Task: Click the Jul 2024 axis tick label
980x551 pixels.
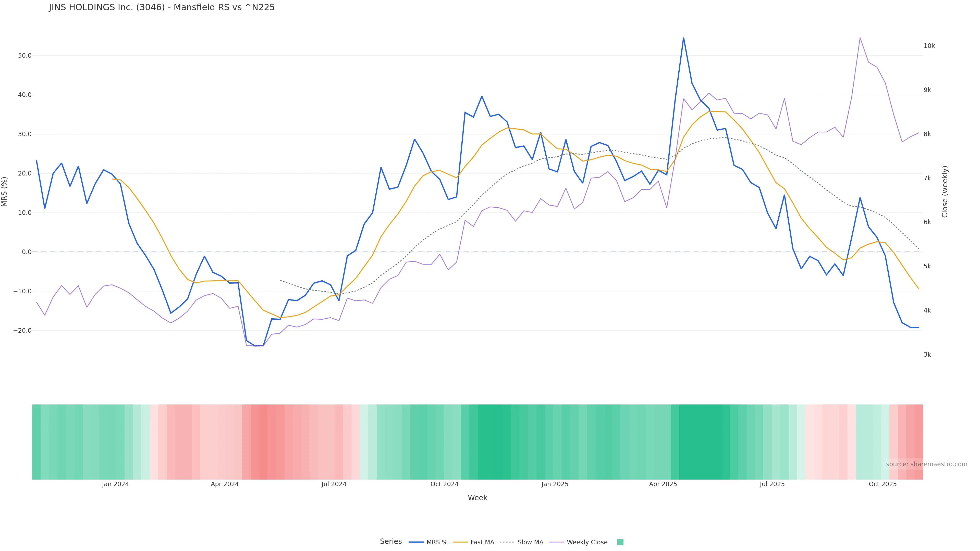Action: pyautogui.click(x=334, y=484)
